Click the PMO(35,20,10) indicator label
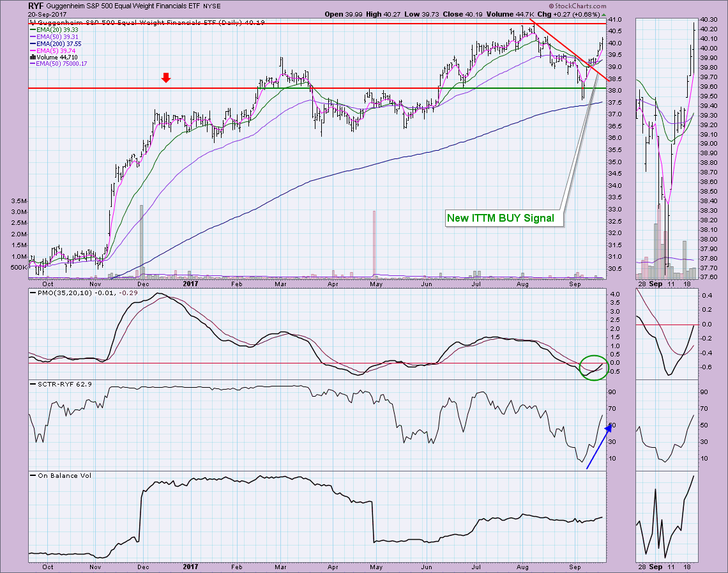 (x=64, y=293)
